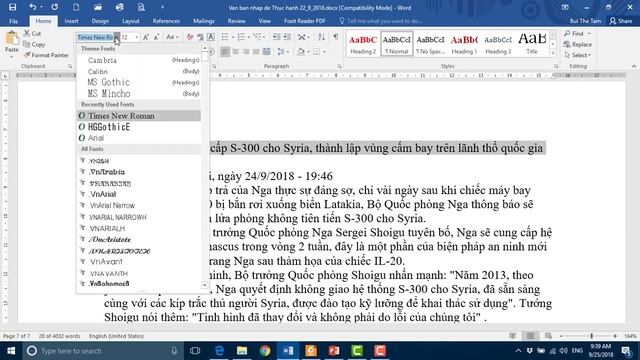
Task: Open Paragraph settings dialog launcher
Action: (340, 66)
